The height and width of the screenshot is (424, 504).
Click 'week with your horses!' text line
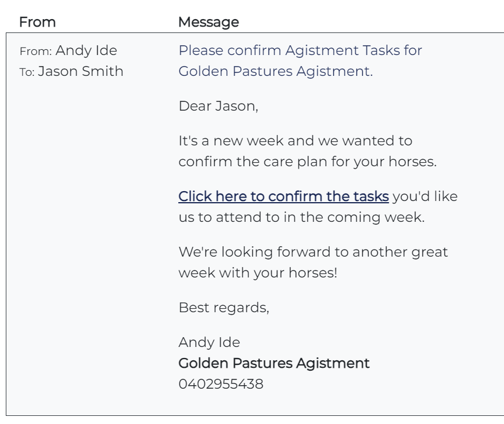pyautogui.click(x=257, y=273)
